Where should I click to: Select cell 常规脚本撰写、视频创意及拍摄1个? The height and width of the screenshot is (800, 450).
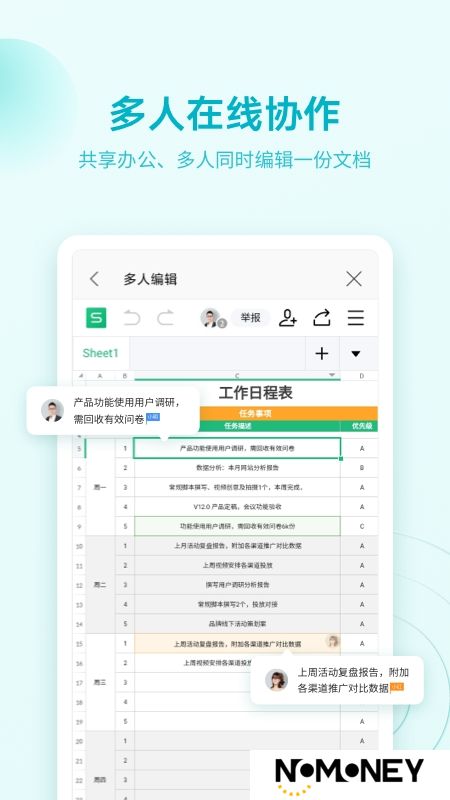[237, 487]
